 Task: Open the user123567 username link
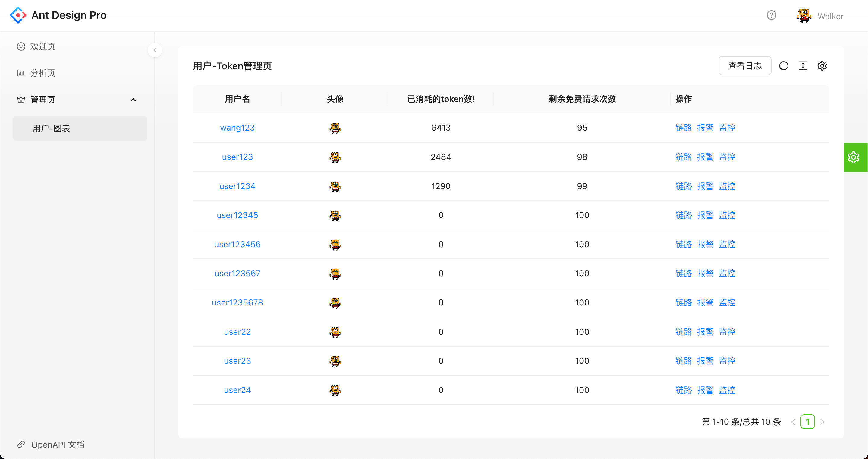237,274
